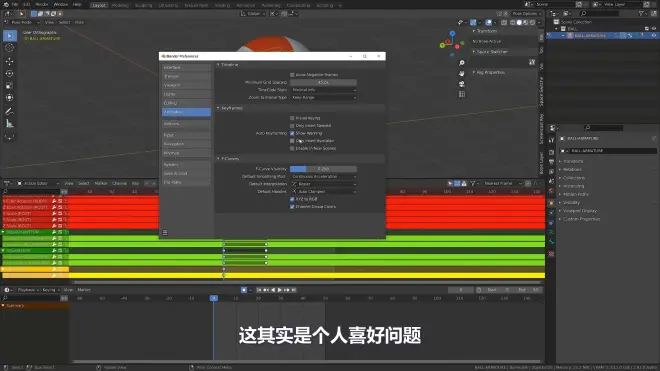660x371 pixels.
Task: Open the preferences hamburger menu icon
Action: (165, 232)
